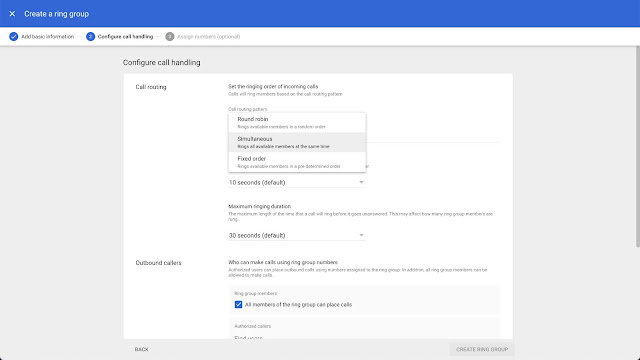Image resolution: width=640 pixels, height=360 pixels.
Task: Click the CREATE RING GROUP button
Action: pos(482,349)
